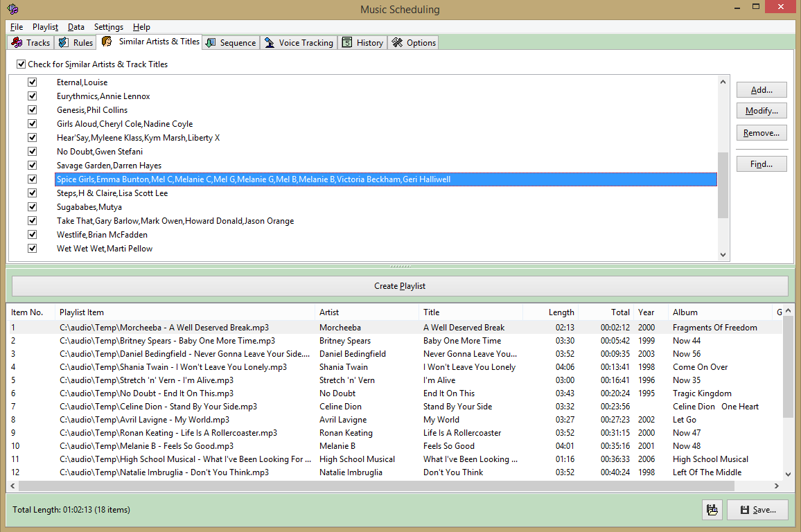Click the artist list scroll-down arrow
The image size is (801, 532).
pos(723,255)
